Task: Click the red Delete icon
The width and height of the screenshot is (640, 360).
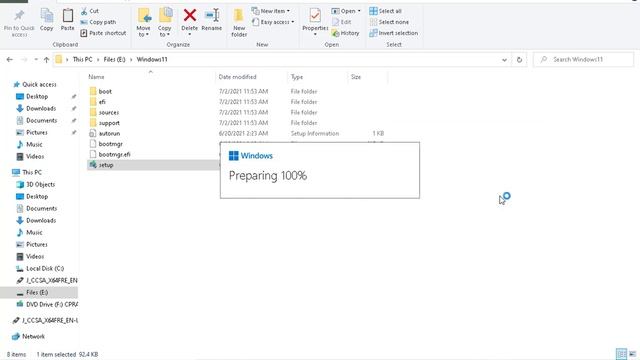Action: pos(189,16)
